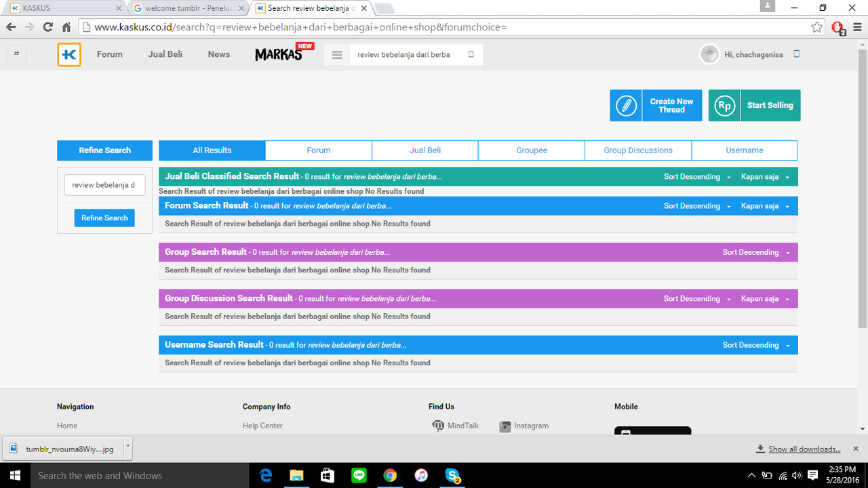
Task: Click the MindTalk icon in footer
Action: pyautogui.click(x=438, y=426)
